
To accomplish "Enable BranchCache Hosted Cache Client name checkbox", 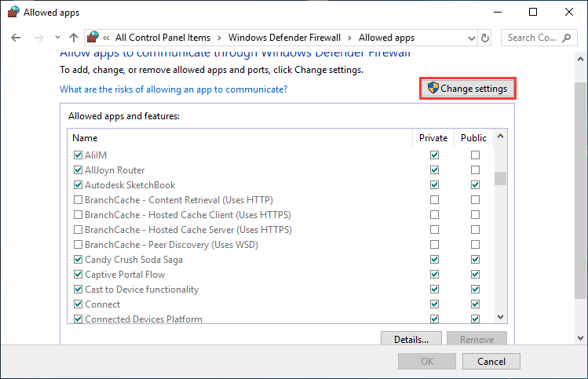I will tap(78, 215).
